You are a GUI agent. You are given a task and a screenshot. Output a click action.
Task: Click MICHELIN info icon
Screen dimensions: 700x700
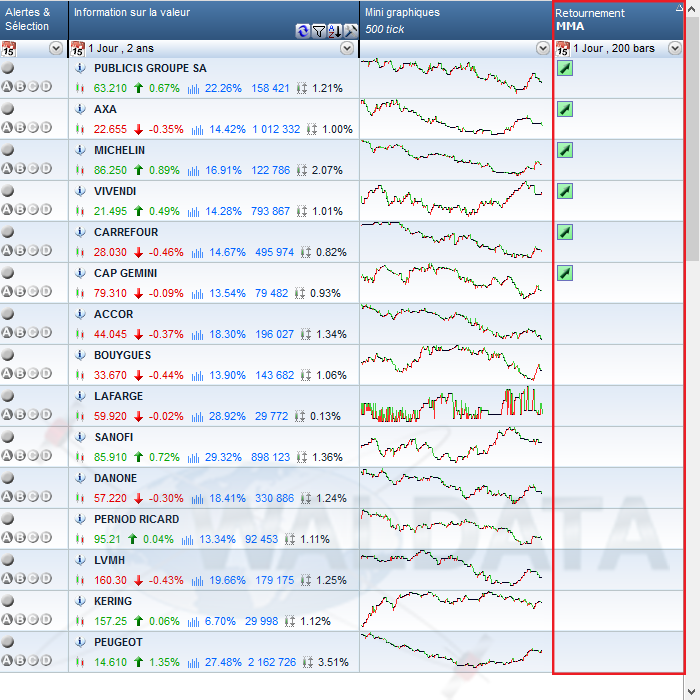[x=80, y=150]
